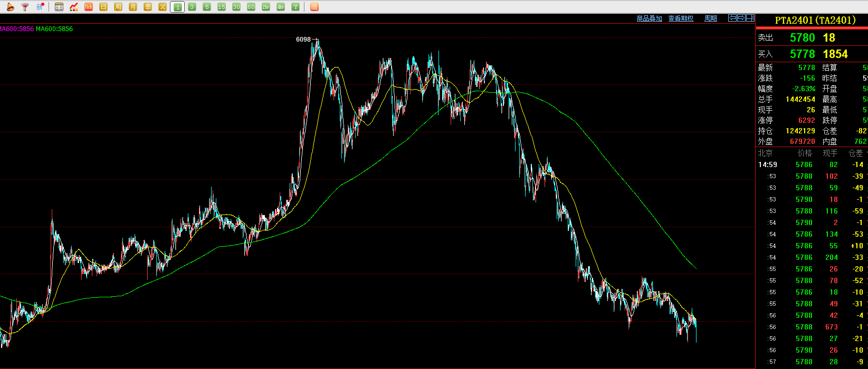Viewport: 868px width, 369px height.
Task: Select the 1-minute period button
Action: [177, 7]
